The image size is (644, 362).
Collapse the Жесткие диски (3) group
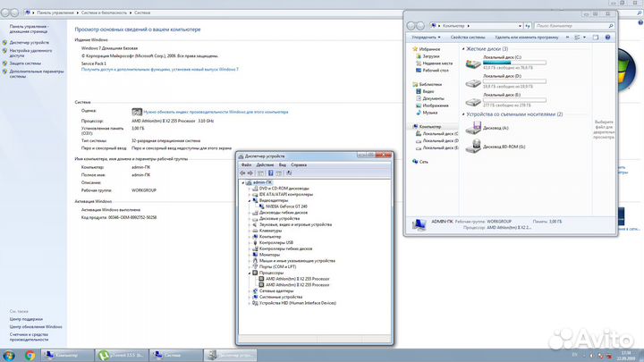463,49
